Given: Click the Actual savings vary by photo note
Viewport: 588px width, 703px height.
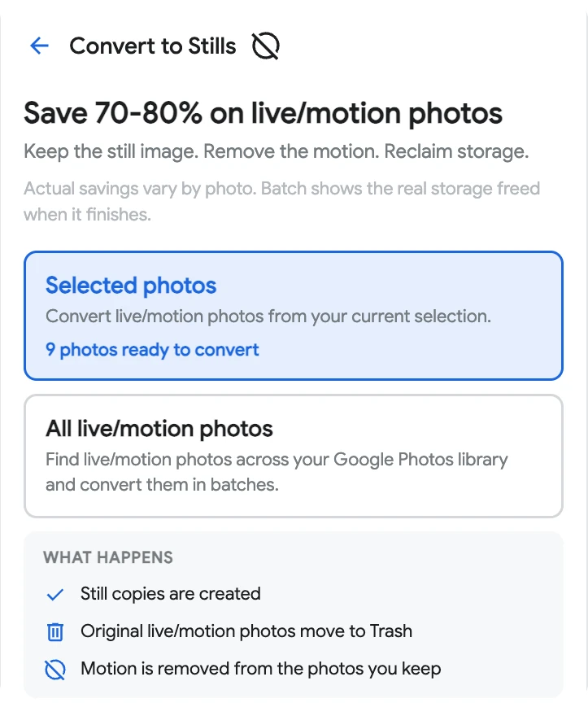Looking at the screenshot, I should coord(281,201).
